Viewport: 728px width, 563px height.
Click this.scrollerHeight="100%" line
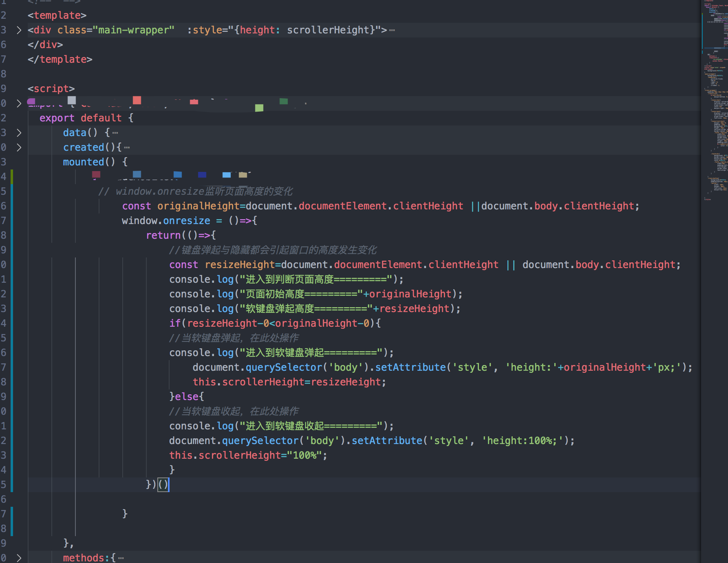(x=248, y=455)
